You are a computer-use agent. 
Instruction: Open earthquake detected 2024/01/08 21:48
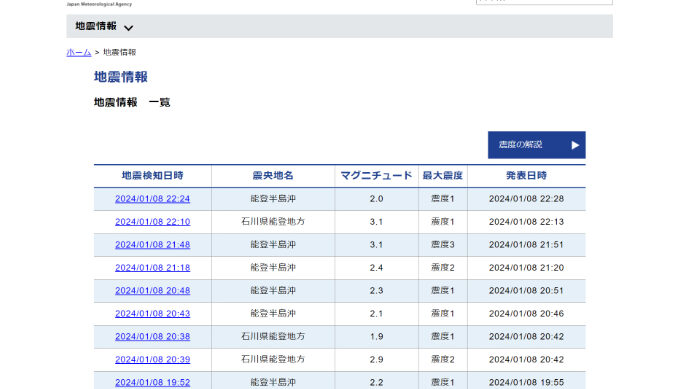[152, 245]
